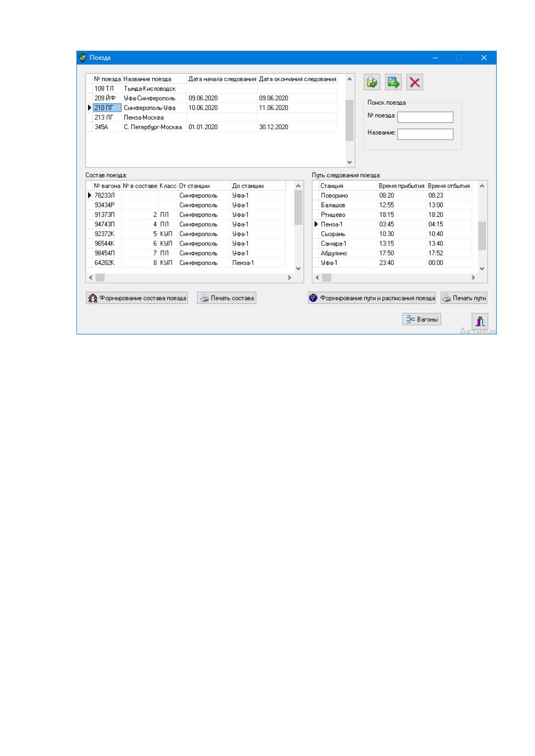535x756 pixels.
Task: Focus the Название search field
Action: tap(425, 134)
